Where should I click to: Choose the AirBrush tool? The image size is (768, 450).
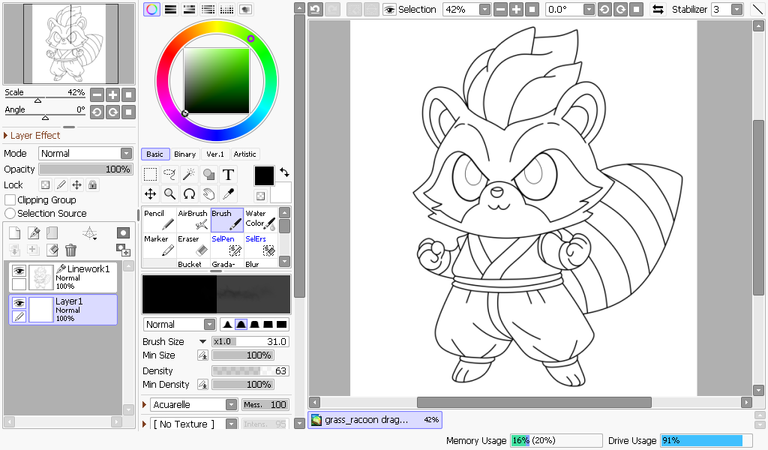click(193, 220)
